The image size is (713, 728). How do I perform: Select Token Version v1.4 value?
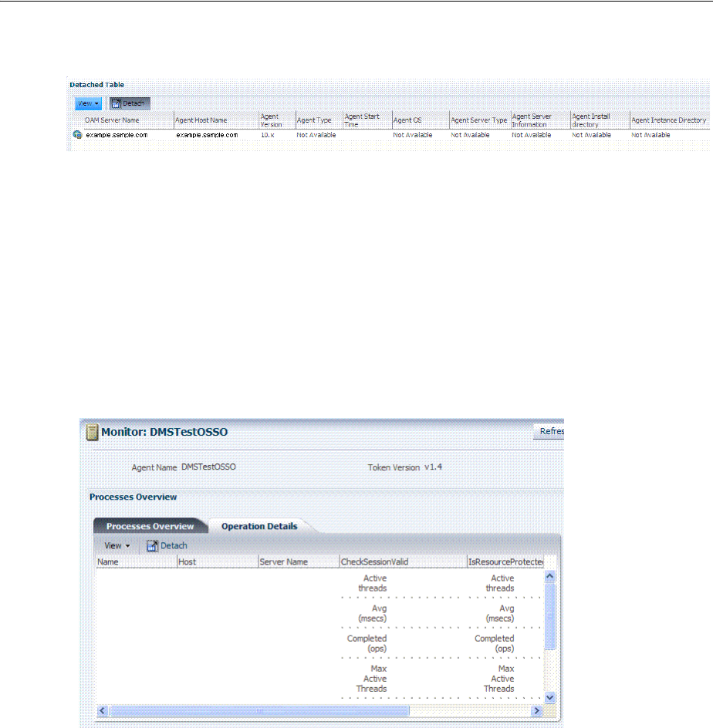[433, 467]
